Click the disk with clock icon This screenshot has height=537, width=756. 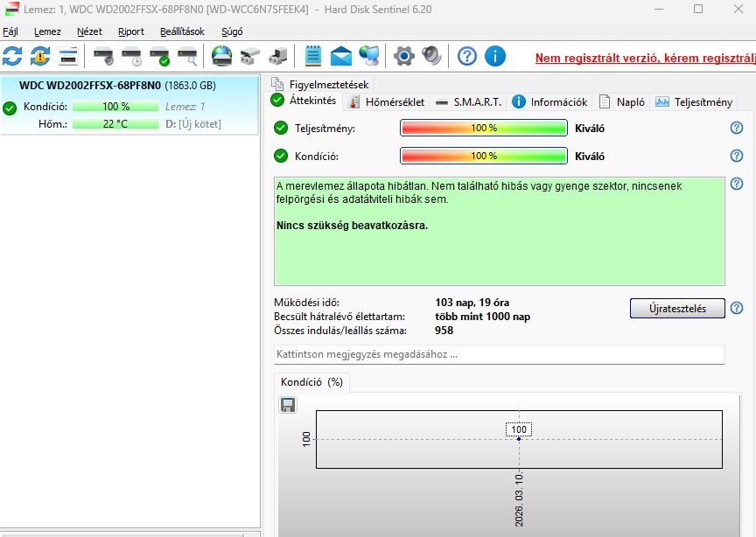[131, 56]
